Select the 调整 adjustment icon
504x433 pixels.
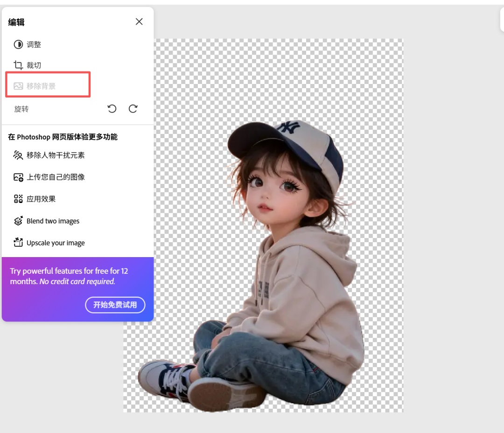18,44
